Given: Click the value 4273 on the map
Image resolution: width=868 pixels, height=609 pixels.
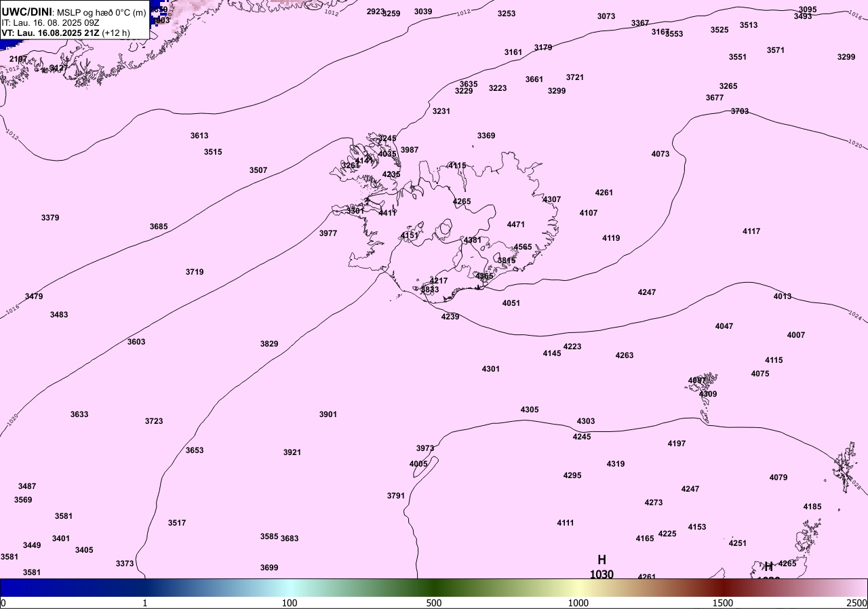Looking at the screenshot, I should tap(654, 503).
